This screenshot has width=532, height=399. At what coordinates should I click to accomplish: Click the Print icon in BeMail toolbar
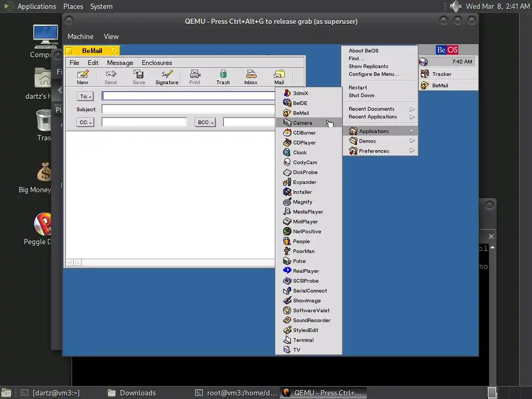195,77
